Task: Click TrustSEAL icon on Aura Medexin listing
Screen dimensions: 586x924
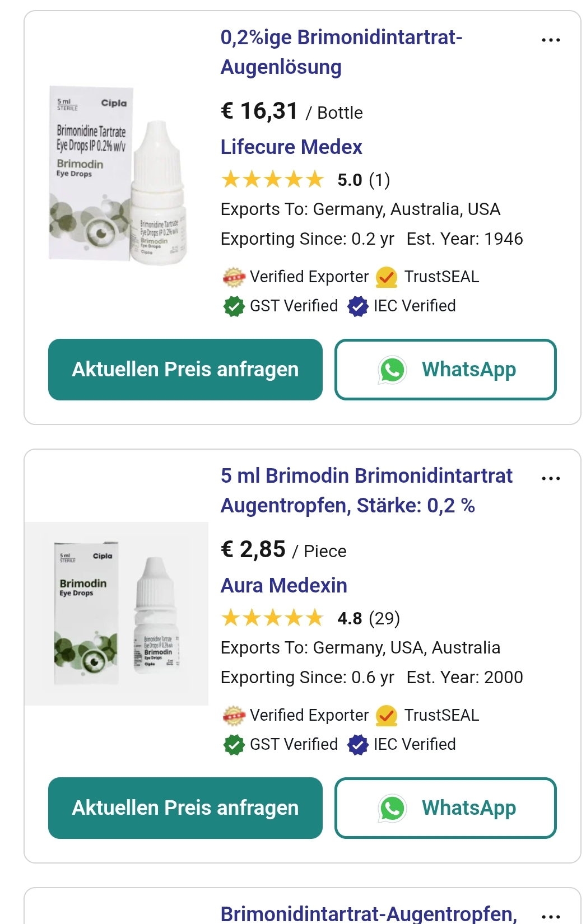Action: tap(387, 715)
